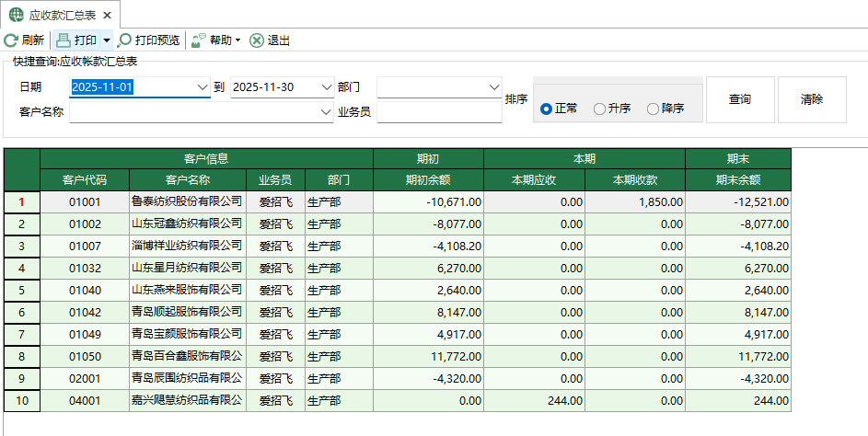This screenshot has height=436, width=868.
Task: Click customer code cell 04001
Action: (x=85, y=401)
